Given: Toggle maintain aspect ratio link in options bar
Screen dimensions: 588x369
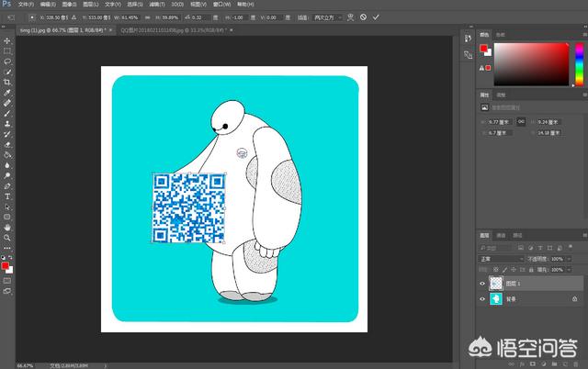Looking at the screenshot, I should (x=147, y=17).
